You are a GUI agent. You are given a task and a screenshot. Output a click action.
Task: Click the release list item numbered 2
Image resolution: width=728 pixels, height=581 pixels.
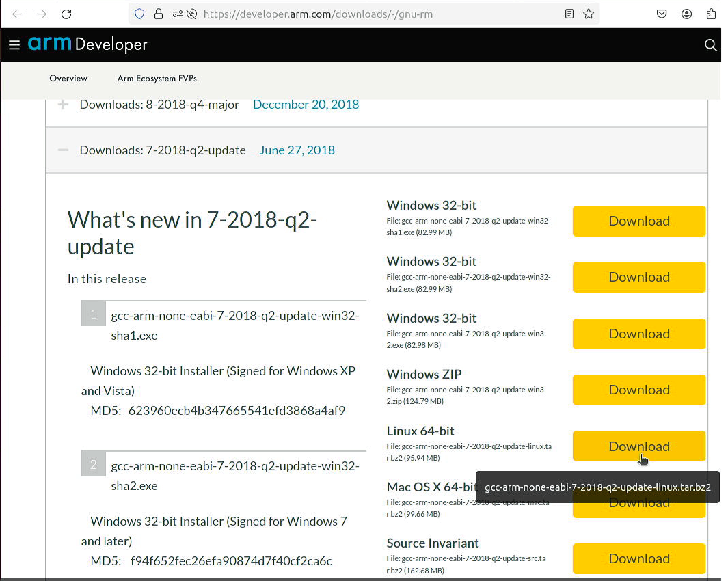224,476
